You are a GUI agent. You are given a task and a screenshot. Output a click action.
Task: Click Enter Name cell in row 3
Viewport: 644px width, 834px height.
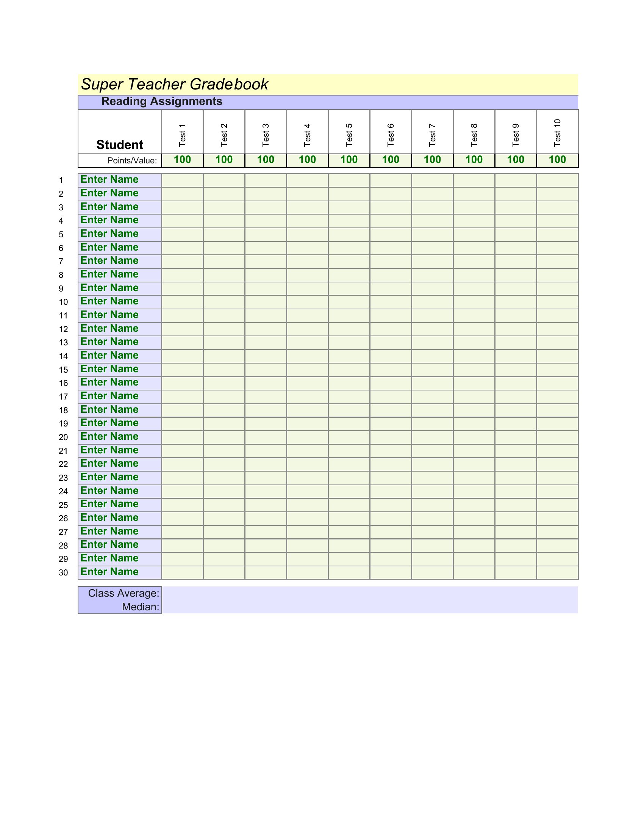(120, 207)
